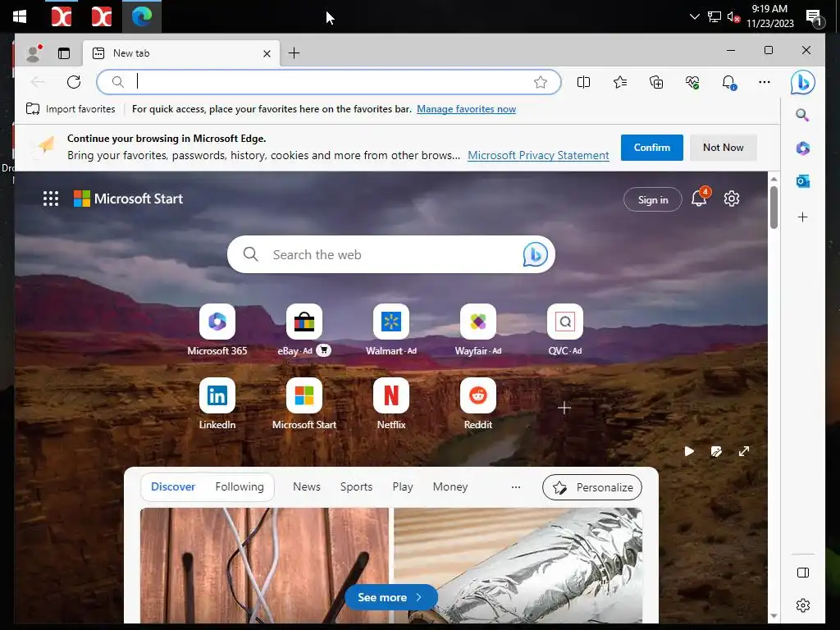840x630 pixels.
Task: Open split screen view
Action: click(x=583, y=82)
